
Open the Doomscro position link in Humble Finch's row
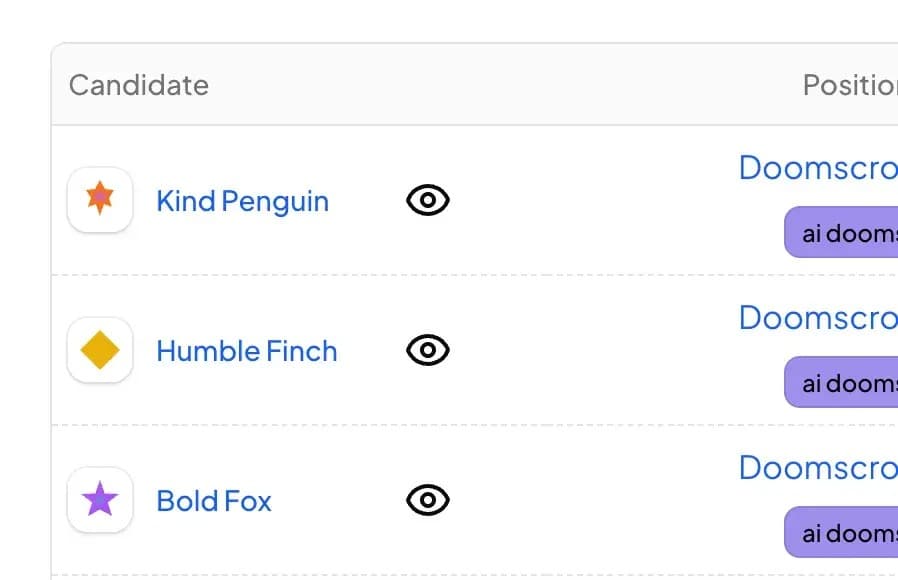pyautogui.click(x=818, y=318)
